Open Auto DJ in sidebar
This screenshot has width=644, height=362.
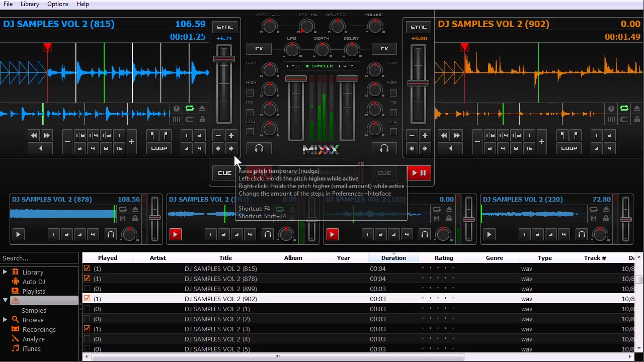coord(34,282)
